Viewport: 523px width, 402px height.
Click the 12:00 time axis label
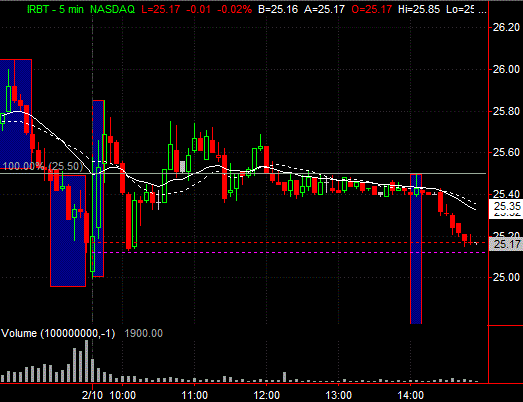(267, 395)
